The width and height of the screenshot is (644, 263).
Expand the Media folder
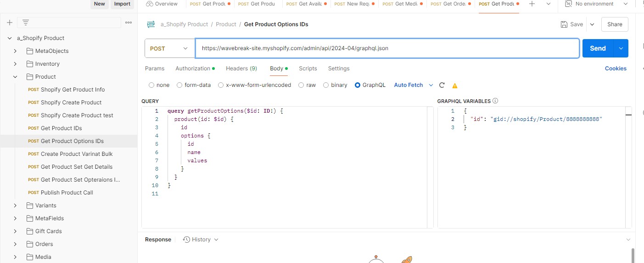(x=15, y=257)
